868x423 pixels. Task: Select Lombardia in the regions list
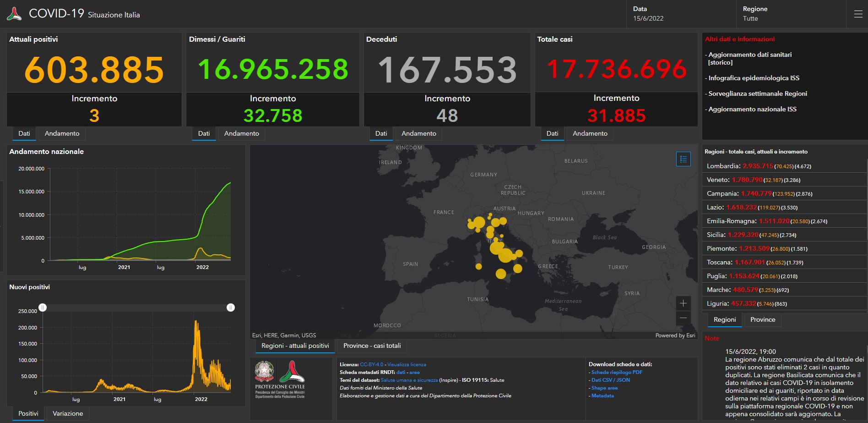(723, 166)
